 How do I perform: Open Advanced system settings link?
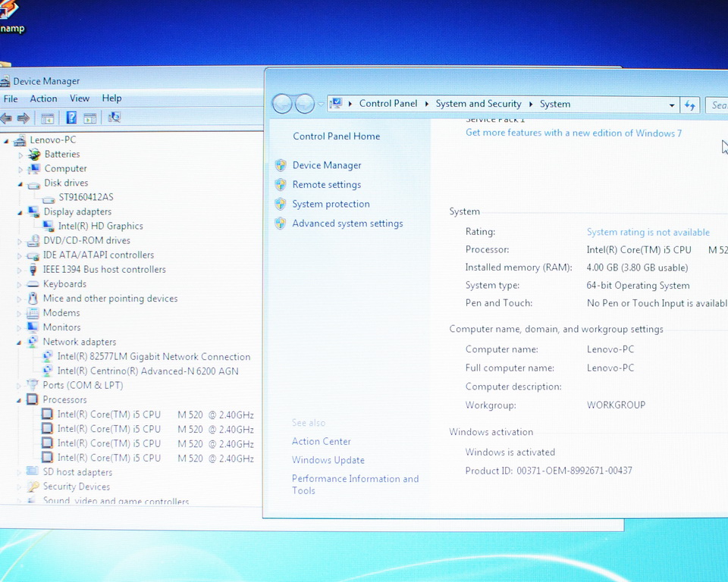347,224
